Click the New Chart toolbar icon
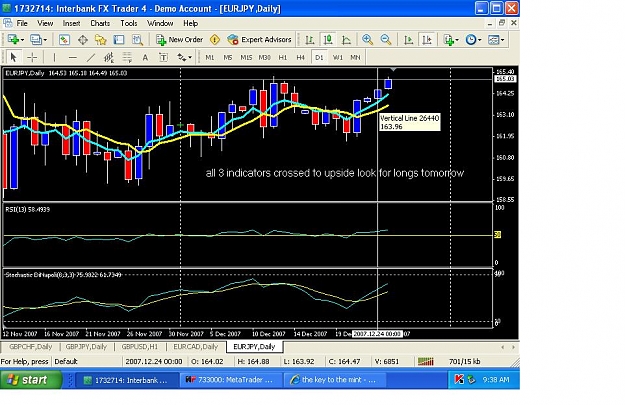This screenshot has height=405, width=625. (x=13, y=39)
